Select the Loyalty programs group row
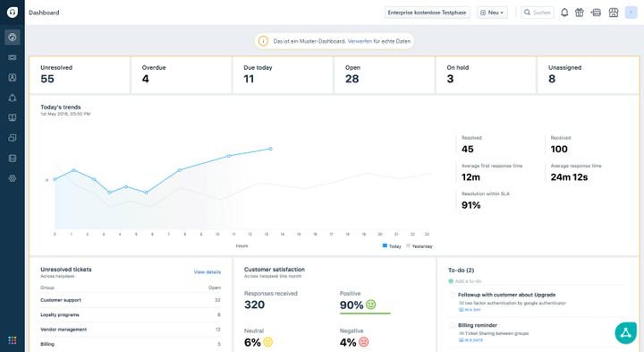 (x=131, y=314)
